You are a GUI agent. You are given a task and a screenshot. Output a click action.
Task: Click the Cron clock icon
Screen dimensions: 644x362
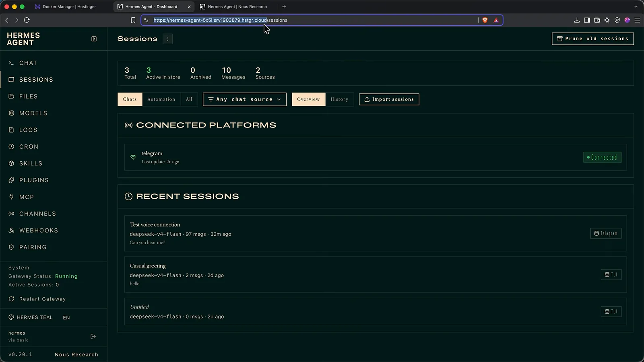11,147
